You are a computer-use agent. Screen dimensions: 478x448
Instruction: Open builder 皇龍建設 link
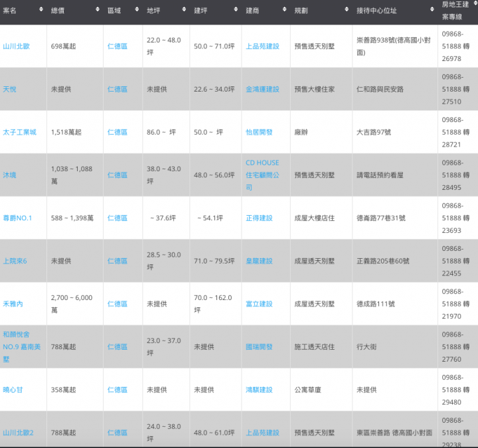259,261
